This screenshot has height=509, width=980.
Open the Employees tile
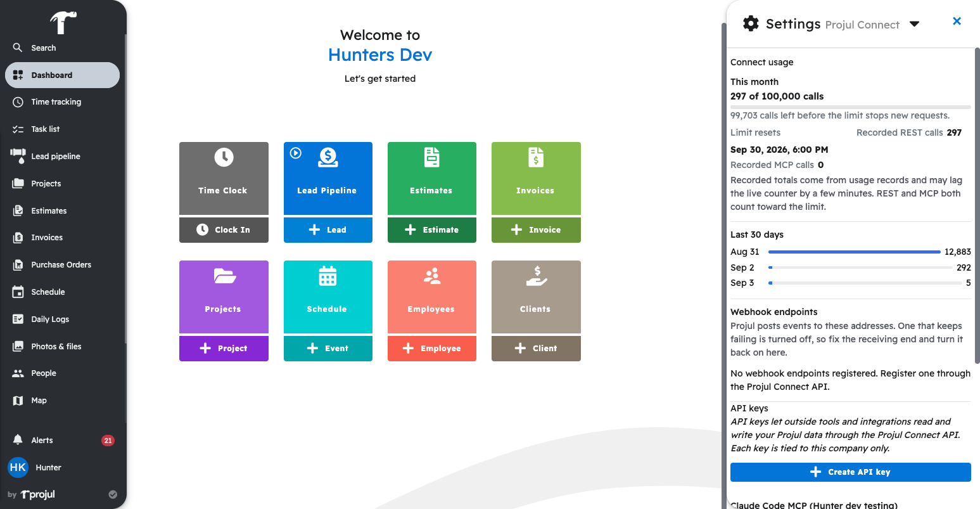pyautogui.click(x=431, y=297)
